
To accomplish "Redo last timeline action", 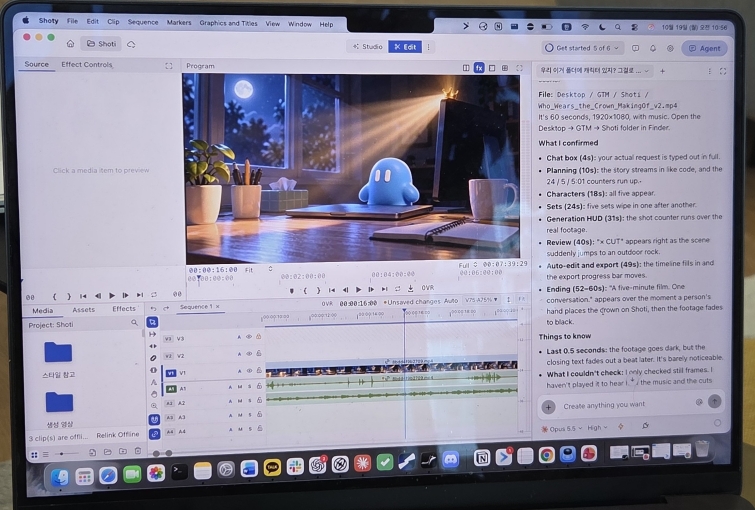I will point(166,308).
